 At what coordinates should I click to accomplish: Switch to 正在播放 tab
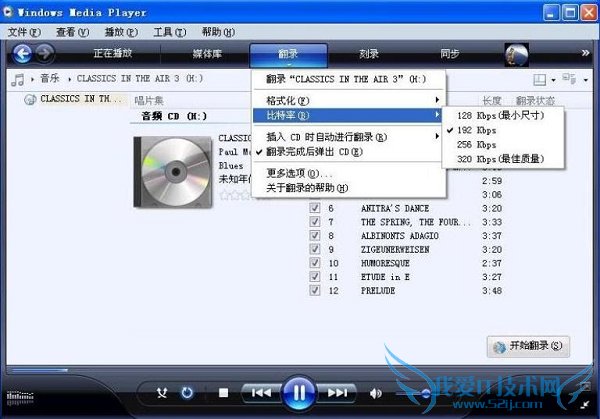pyautogui.click(x=112, y=53)
